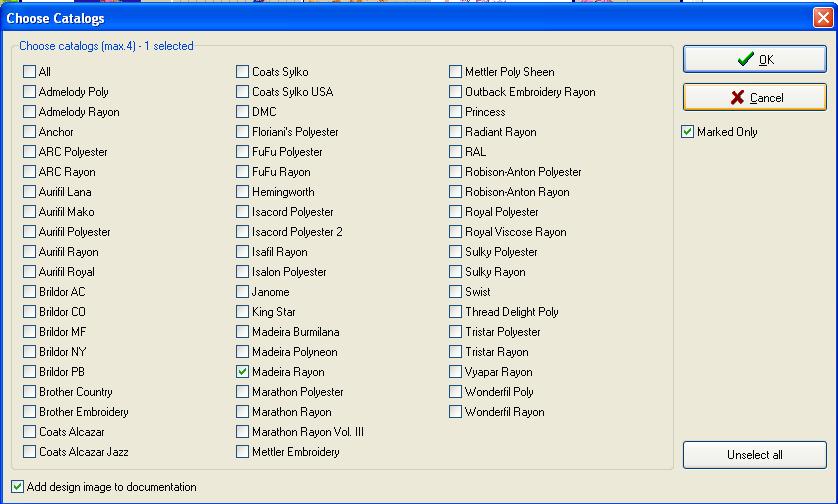Viewport: 838px width, 504px height.
Task: Close the Choose Catalogs dialog
Action: click(823, 18)
